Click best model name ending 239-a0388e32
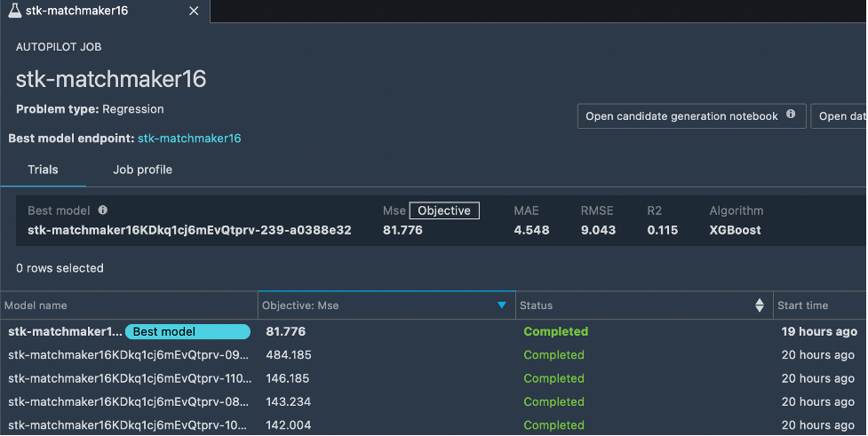This screenshot has width=868, height=436. tap(189, 230)
